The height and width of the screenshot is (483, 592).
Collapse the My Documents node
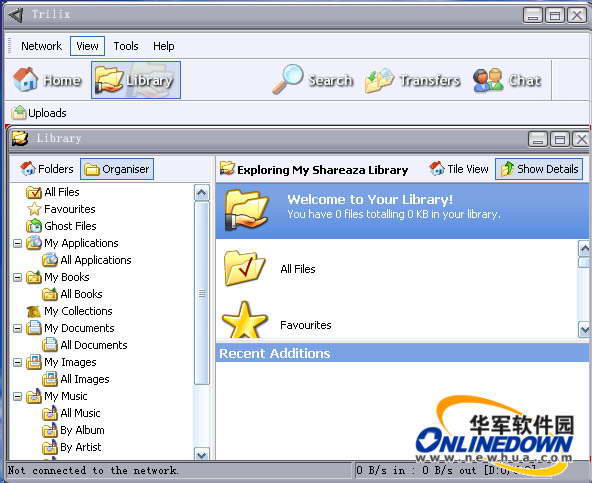[x=17, y=328]
